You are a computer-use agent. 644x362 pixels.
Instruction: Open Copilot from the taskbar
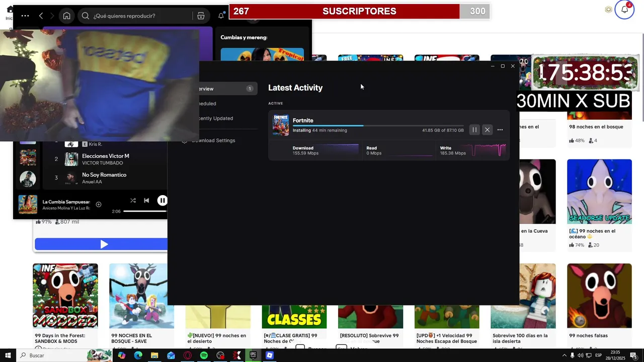[122, 355]
